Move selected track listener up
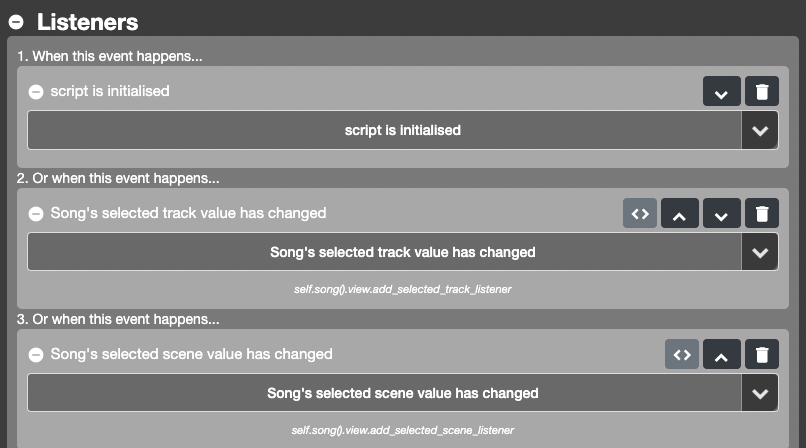The width and height of the screenshot is (806, 448). click(x=679, y=214)
